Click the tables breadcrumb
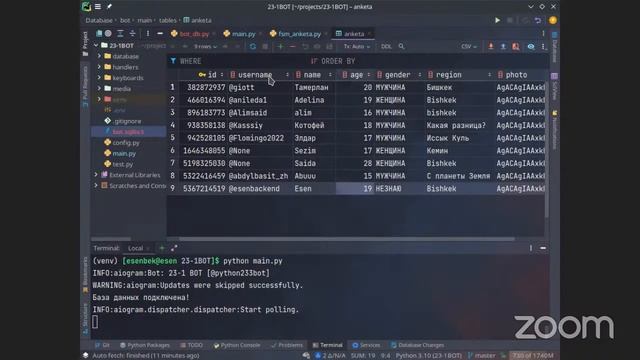The image size is (640, 360). pos(168,20)
